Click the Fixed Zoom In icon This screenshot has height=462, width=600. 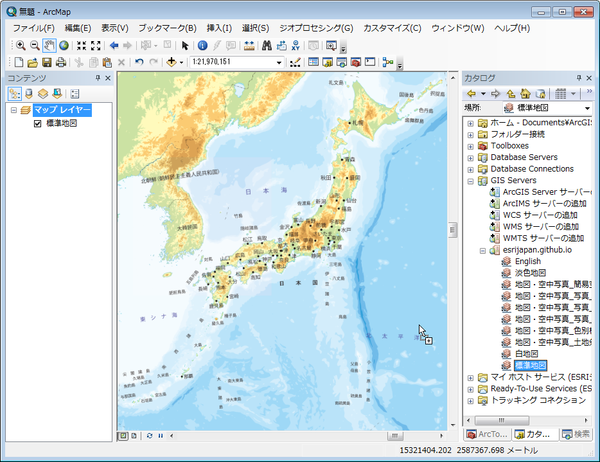[x=81, y=46]
